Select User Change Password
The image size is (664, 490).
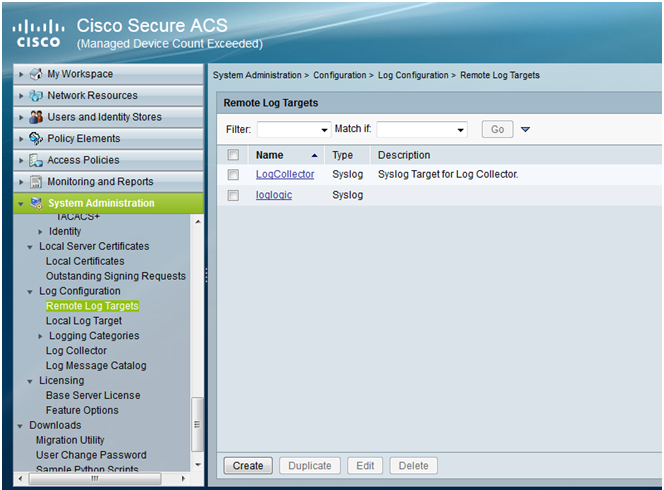click(x=91, y=455)
